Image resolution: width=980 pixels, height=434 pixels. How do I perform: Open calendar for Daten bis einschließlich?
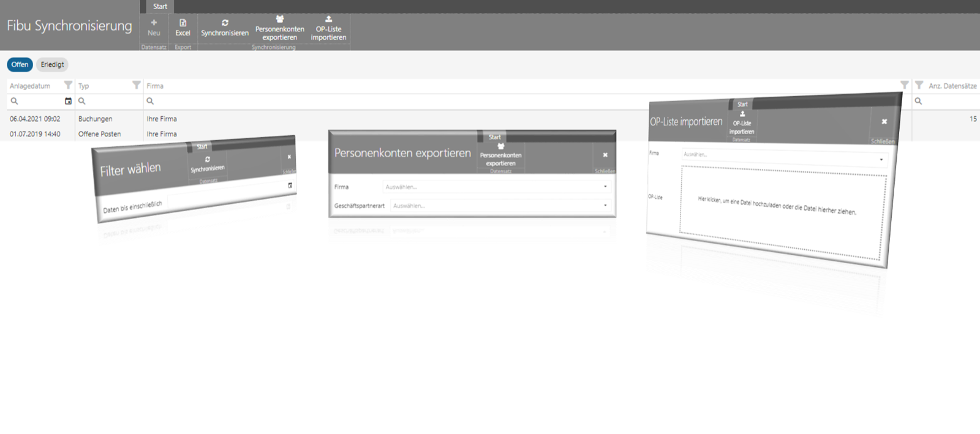(x=290, y=185)
